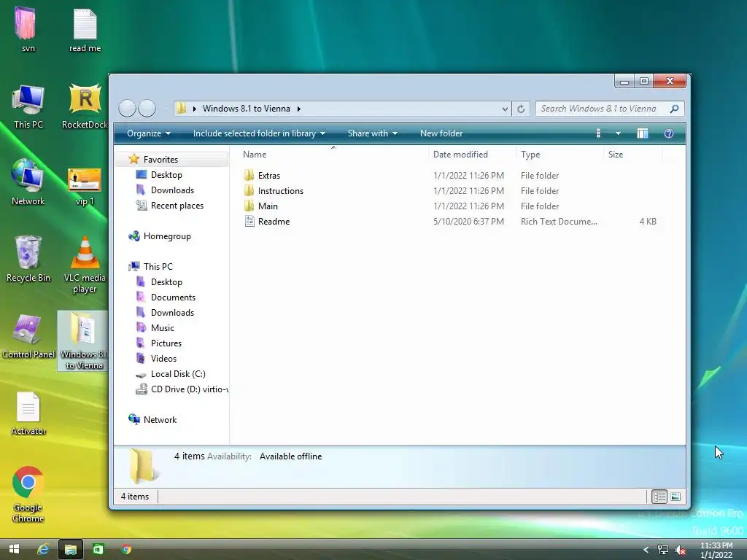Select the Main folder
The height and width of the screenshot is (560, 747).
coord(268,206)
